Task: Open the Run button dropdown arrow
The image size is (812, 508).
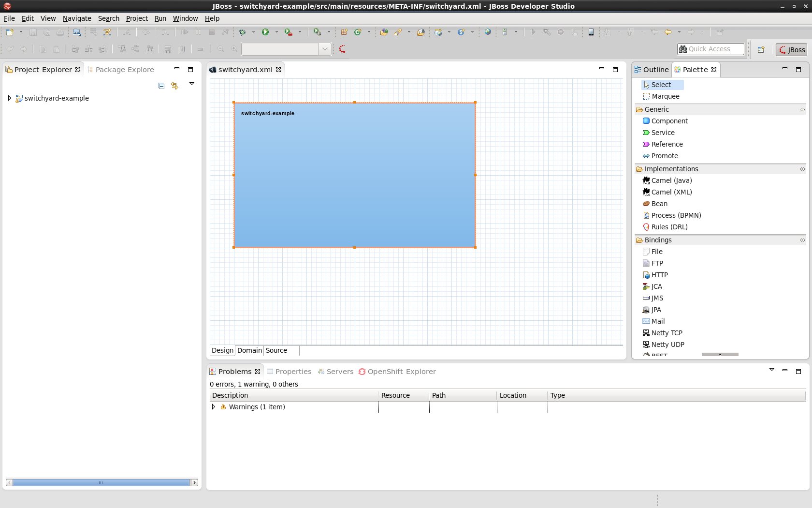Action: pos(276,32)
